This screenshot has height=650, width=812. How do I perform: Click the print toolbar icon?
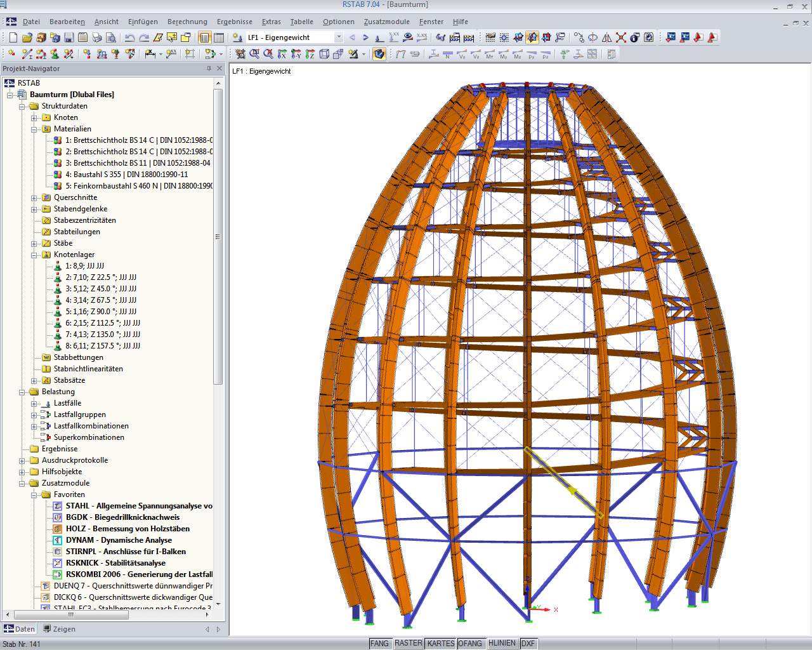[x=97, y=37]
